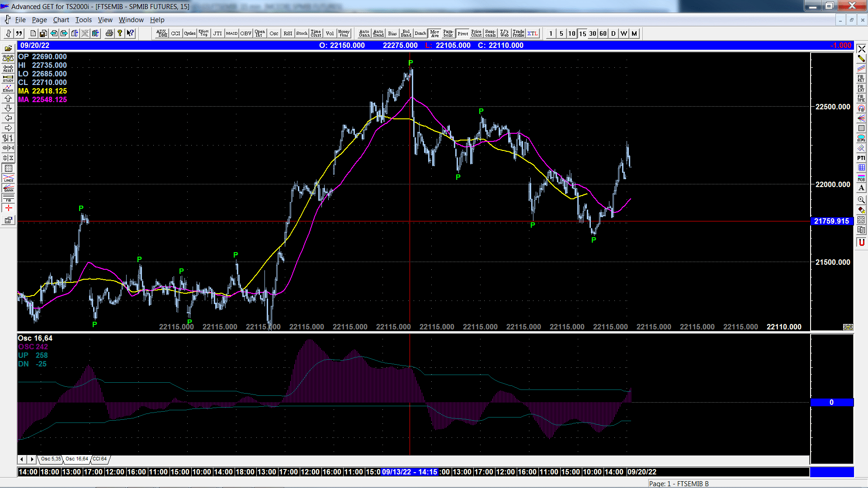Select the Elliott wave tool

pyautogui.click(x=8, y=88)
